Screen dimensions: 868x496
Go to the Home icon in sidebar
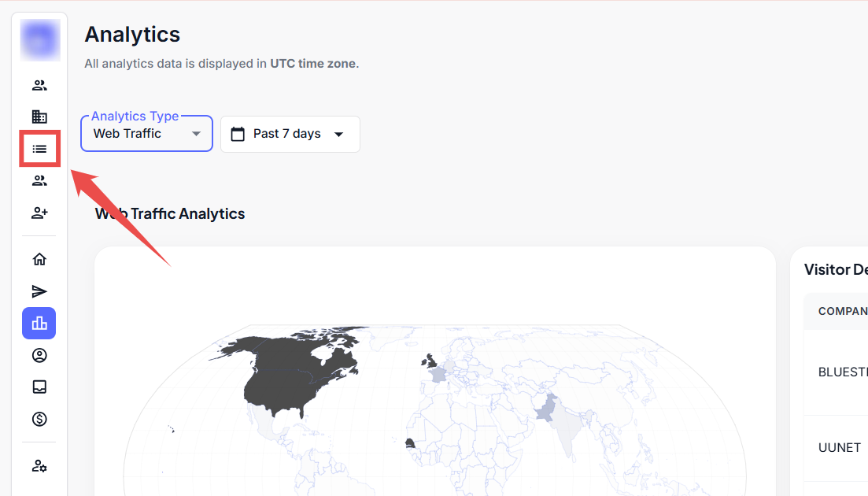[39, 259]
